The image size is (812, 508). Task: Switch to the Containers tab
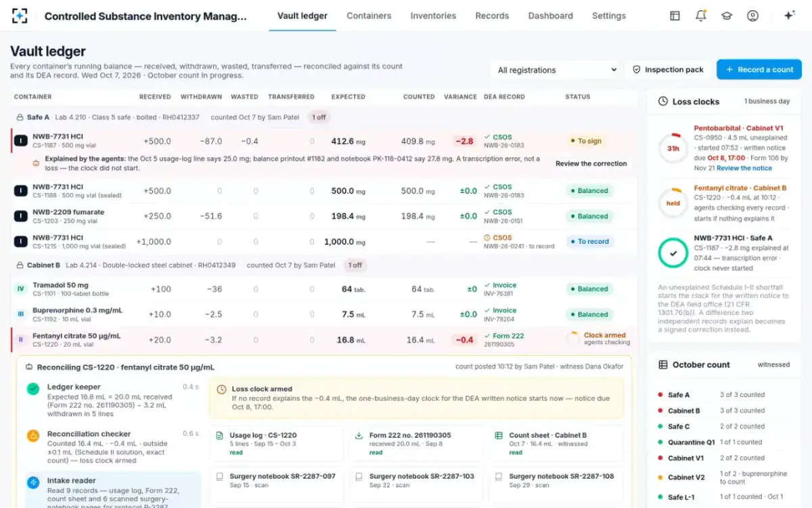pyautogui.click(x=369, y=16)
